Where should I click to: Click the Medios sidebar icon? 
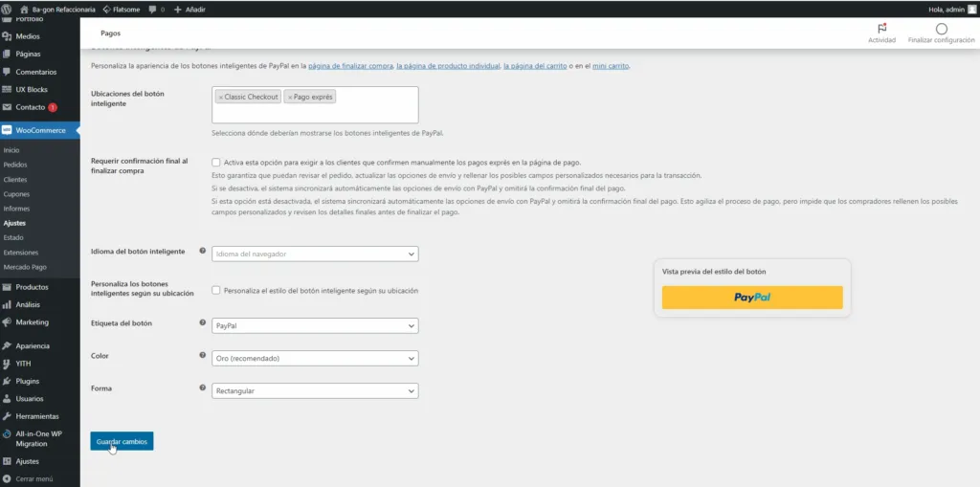[x=7, y=36]
